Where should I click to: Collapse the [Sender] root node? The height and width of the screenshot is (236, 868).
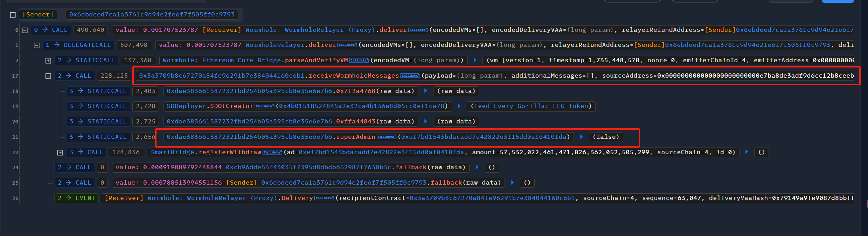coord(13,15)
